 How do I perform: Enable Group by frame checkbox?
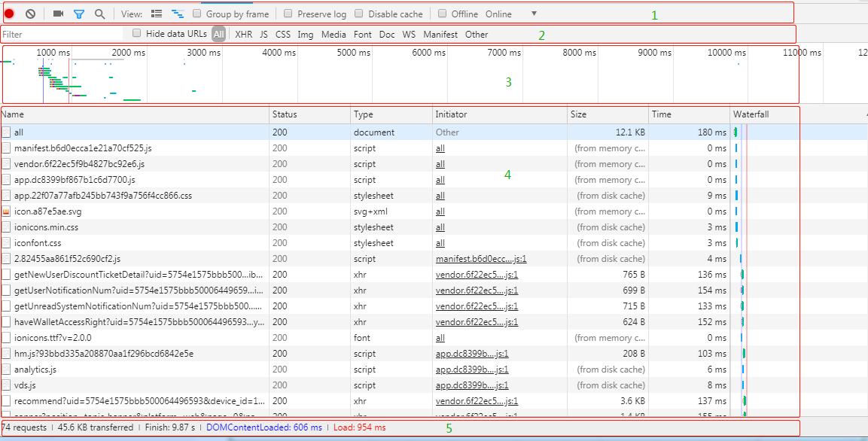tap(196, 14)
